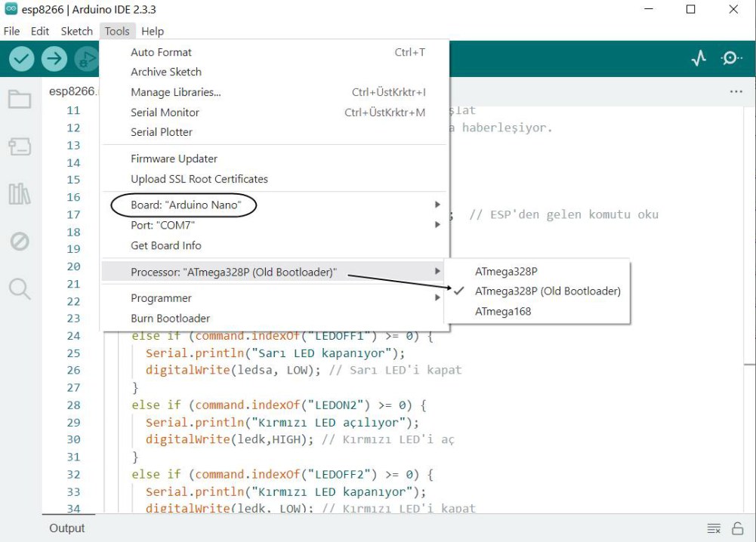Click Get Board Info menu entry
Viewport: 756px width, 542px height.
[x=276, y=245]
